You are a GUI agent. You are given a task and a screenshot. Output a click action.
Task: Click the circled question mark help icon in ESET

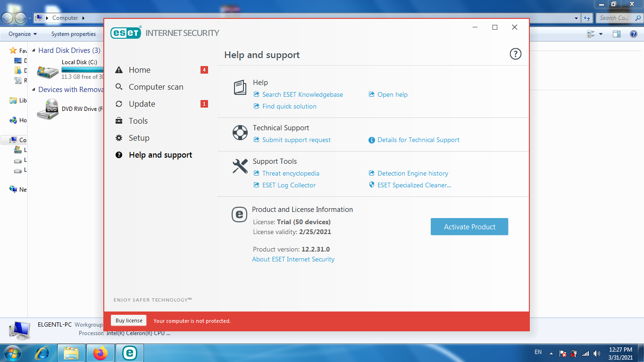pyautogui.click(x=516, y=54)
